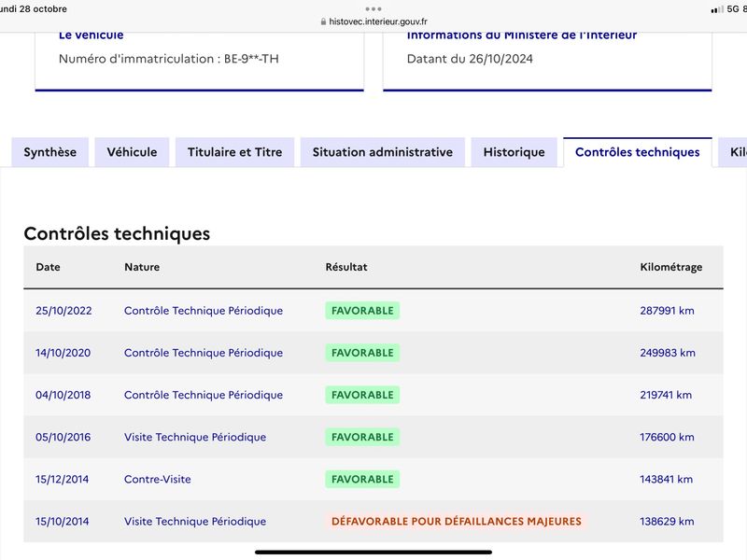Open the Titulaire et Titre tab
The image size is (747, 560).
pyautogui.click(x=235, y=152)
